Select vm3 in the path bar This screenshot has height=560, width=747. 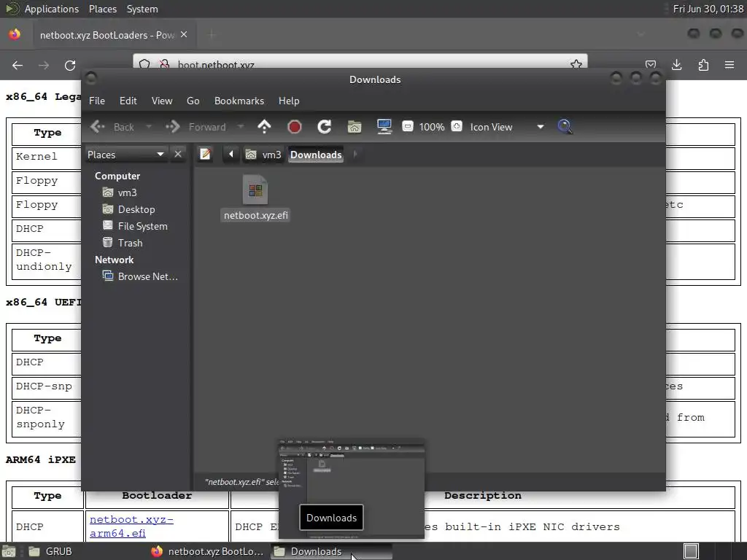pos(263,155)
